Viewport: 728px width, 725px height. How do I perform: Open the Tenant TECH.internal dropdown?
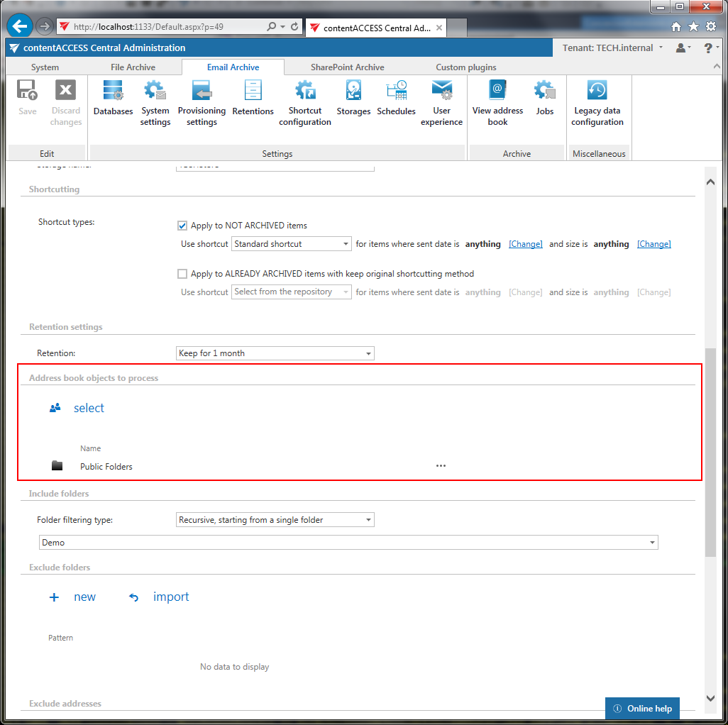tap(612, 48)
